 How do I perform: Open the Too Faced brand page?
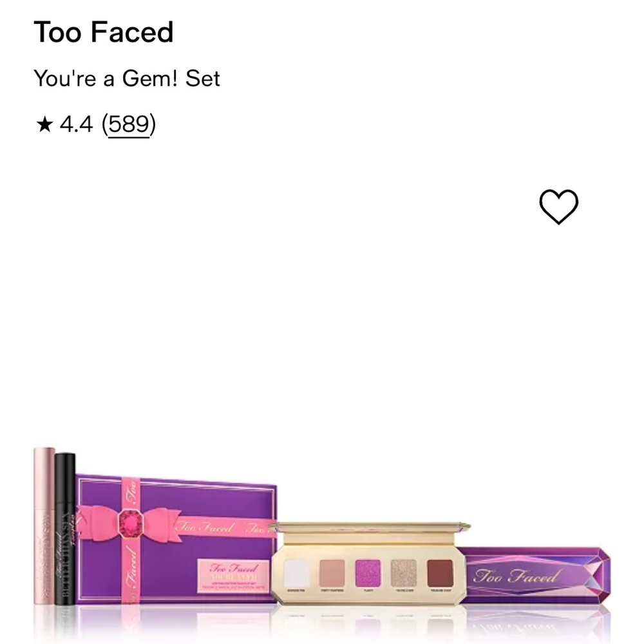tap(104, 32)
